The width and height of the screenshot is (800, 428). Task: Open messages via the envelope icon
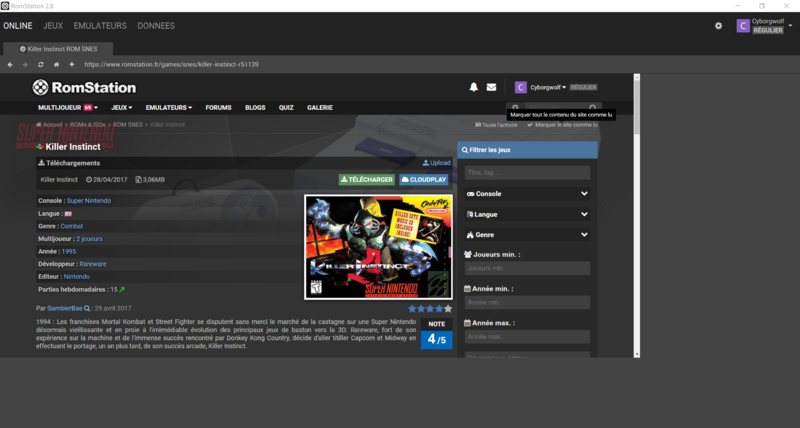[x=491, y=87]
